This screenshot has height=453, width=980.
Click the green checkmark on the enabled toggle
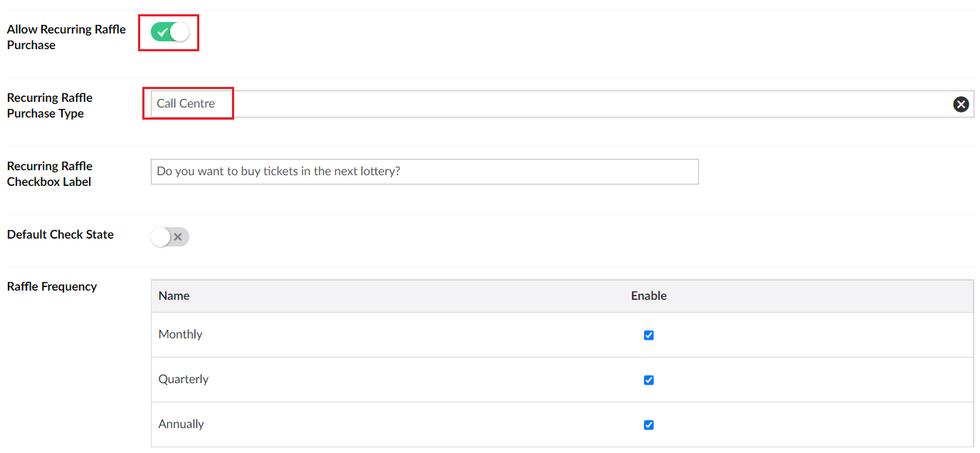coord(163,32)
